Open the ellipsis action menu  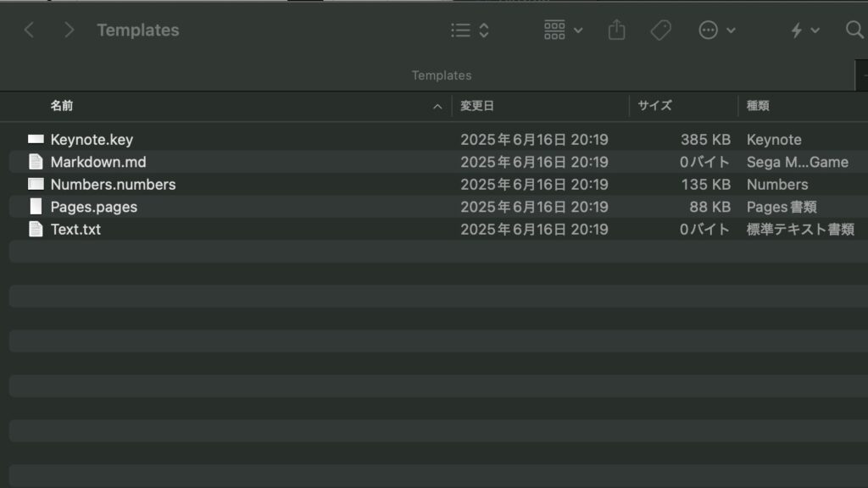tap(717, 30)
